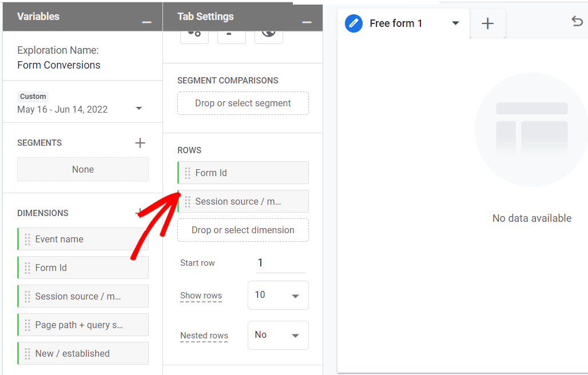Open the Show rows dropdown
This screenshot has width=588, height=375.
(278, 295)
